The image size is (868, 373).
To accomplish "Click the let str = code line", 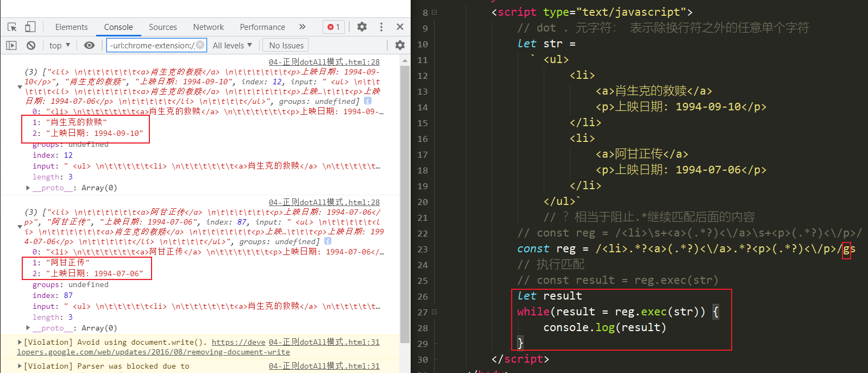I will [x=546, y=43].
